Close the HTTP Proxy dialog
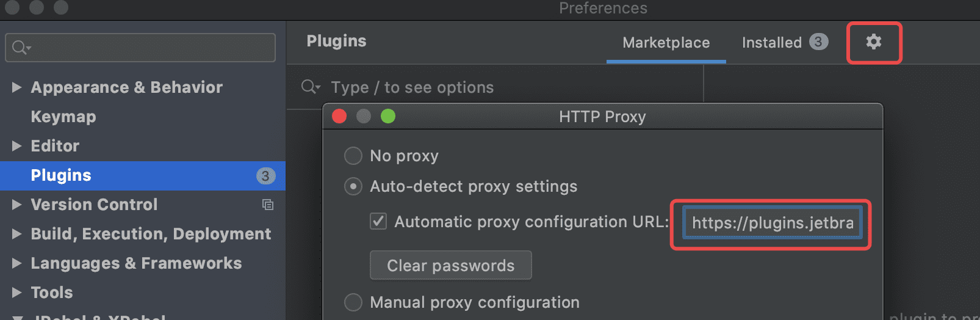The width and height of the screenshot is (980, 320). coord(339,116)
